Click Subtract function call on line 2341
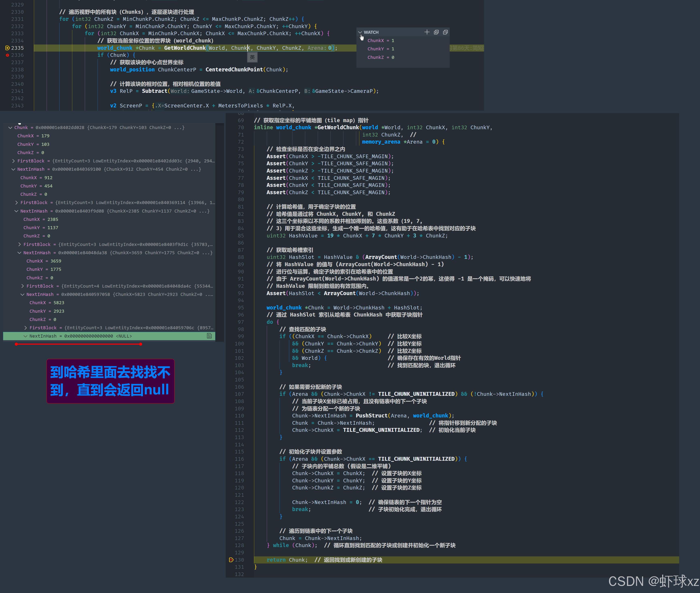Image resolution: width=700 pixels, height=593 pixels. [154, 91]
